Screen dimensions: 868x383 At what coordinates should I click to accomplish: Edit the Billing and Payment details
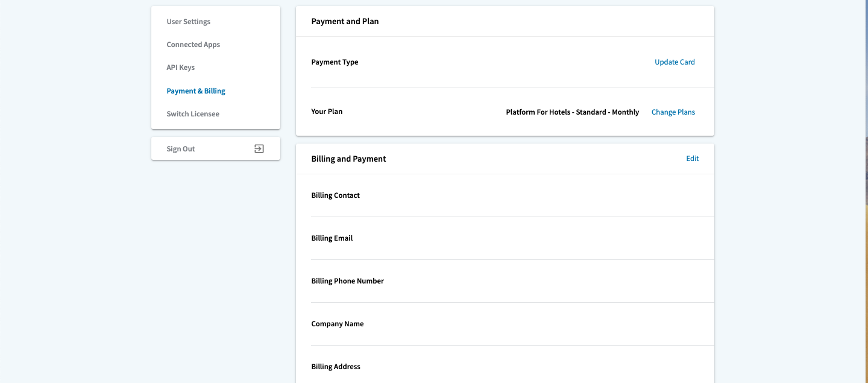tap(693, 159)
